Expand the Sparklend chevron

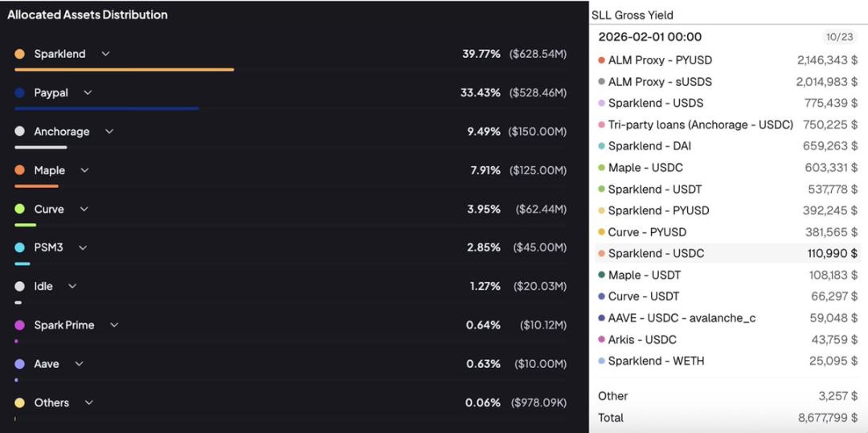(105, 54)
